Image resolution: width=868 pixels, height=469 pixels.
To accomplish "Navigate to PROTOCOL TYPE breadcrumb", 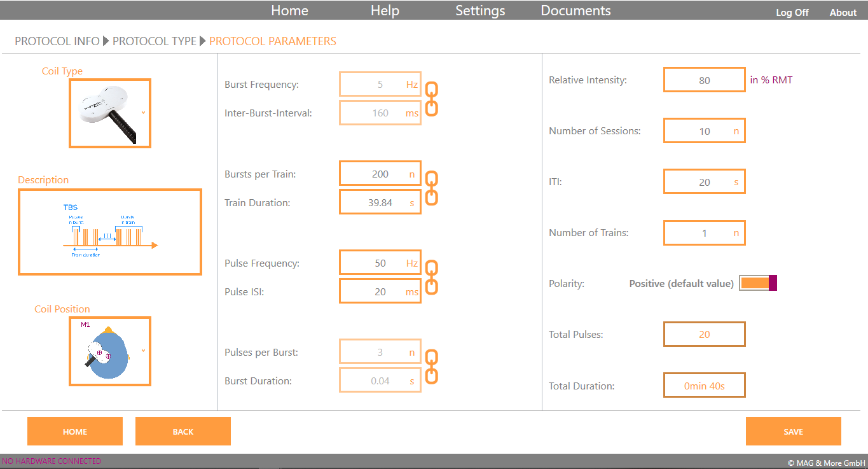I will point(155,41).
